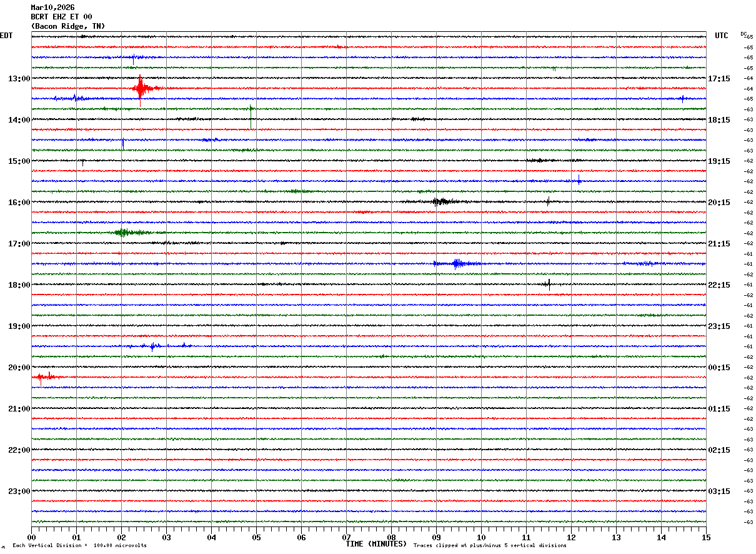
Task: Click the large red seismic burst near 13:15
Action: [x=141, y=89]
